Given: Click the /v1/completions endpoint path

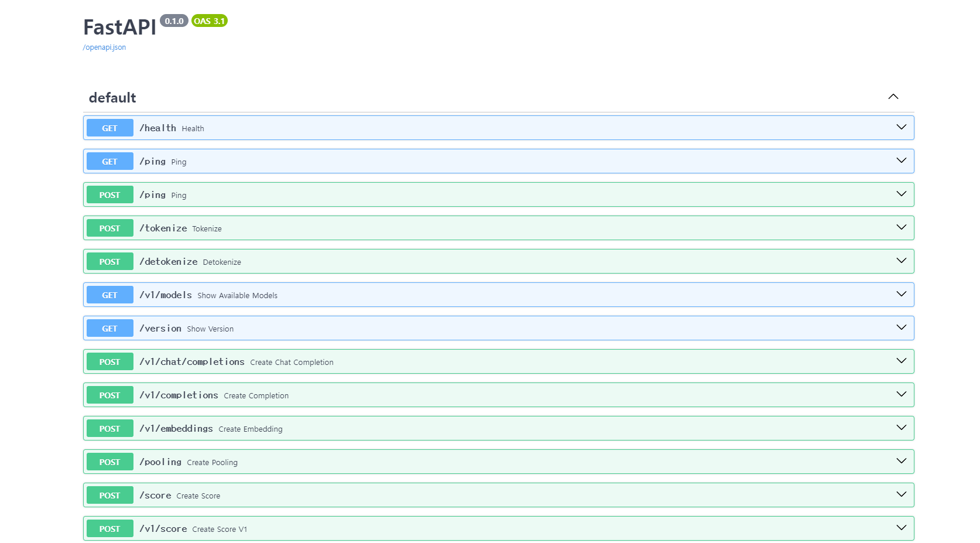Looking at the screenshot, I should pyautogui.click(x=179, y=395).
